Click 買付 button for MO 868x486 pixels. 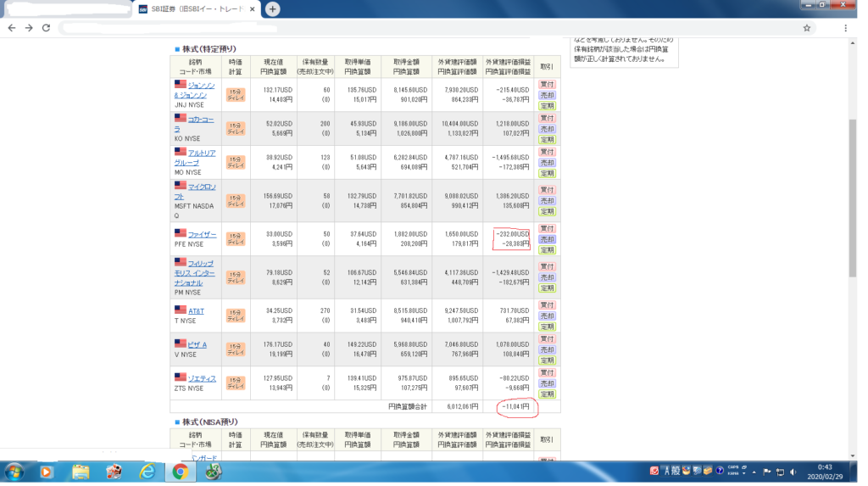[547, 152]
